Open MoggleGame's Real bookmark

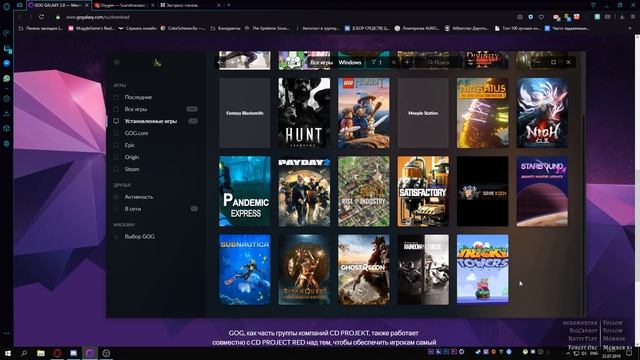(91, 28)
